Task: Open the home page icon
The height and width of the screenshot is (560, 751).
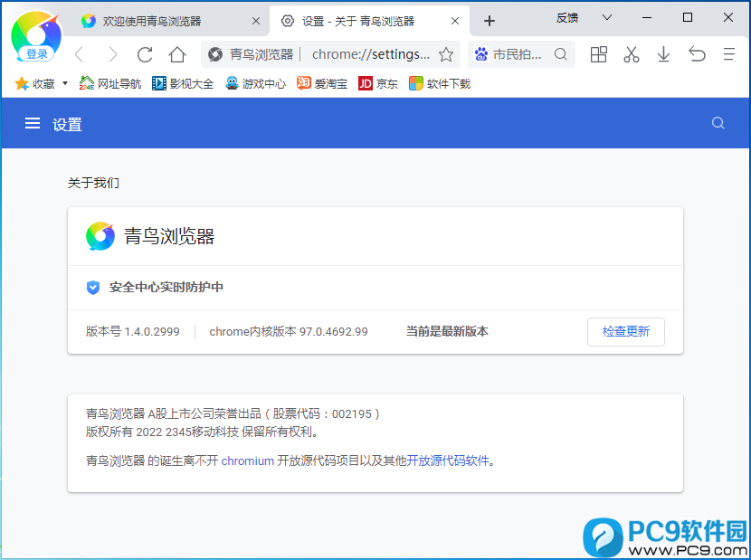Action: click(x=177, y=54)
